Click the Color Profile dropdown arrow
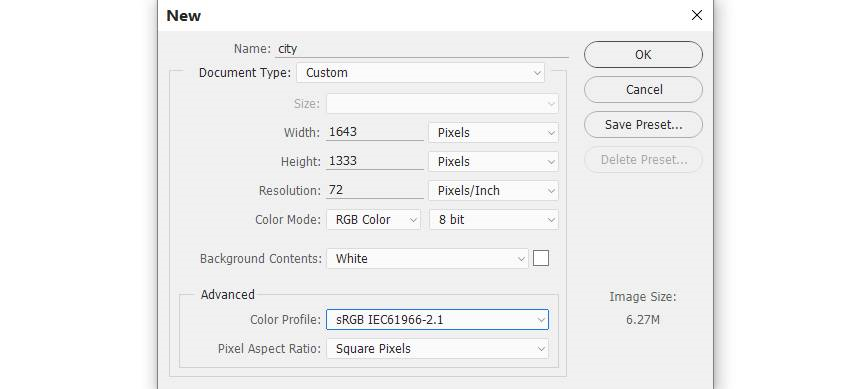The height and width of the screenshot is (389, 850). (540, 320)
